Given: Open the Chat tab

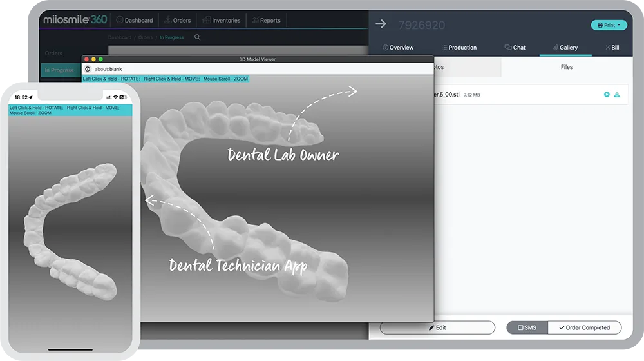Looking at the screenshot, I should click(515, 48).
